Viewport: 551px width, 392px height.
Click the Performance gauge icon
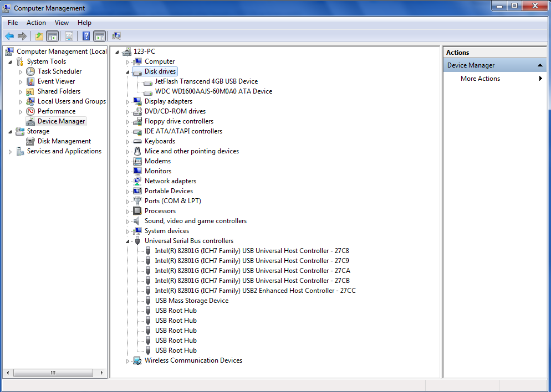pos(30,111)
